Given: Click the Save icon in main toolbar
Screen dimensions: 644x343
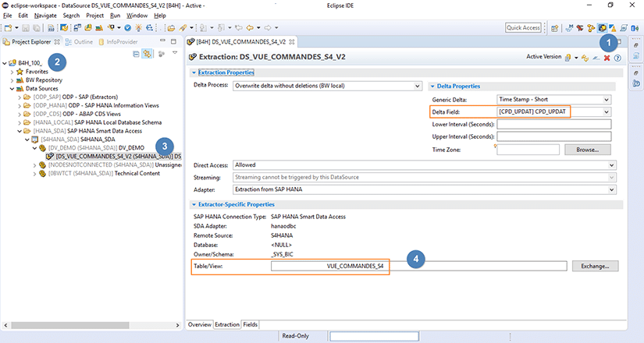Looking at the screenshot, I should point(26,28).
